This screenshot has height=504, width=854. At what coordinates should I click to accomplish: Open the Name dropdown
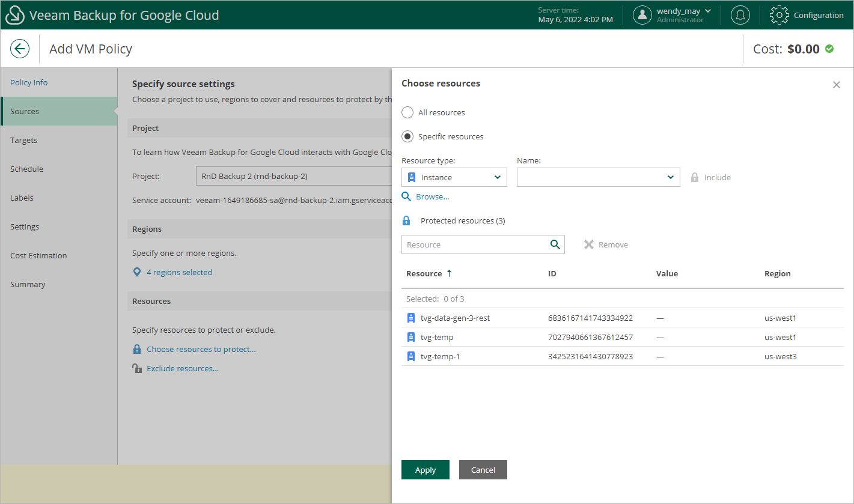tap(599, 177)
